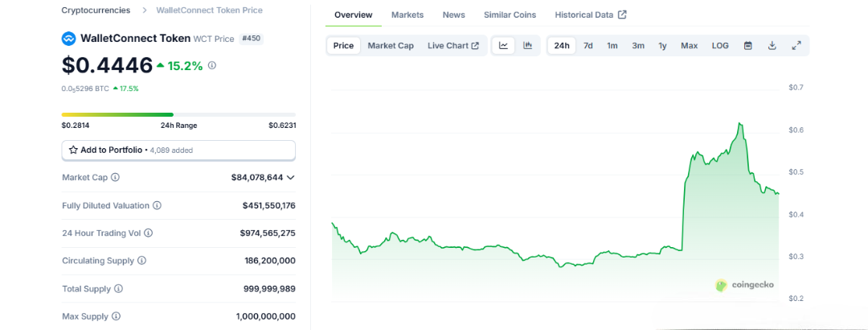The height and width of the screenshot is (330, 868).
Task: Open the Markets tab
Action: point(407,15)
